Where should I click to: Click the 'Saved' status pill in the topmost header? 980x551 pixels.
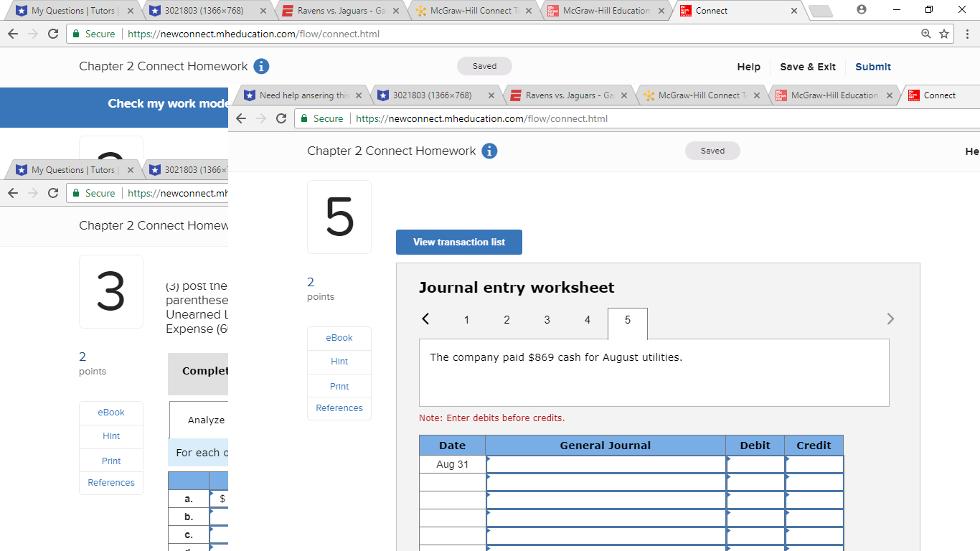(484, 66)
